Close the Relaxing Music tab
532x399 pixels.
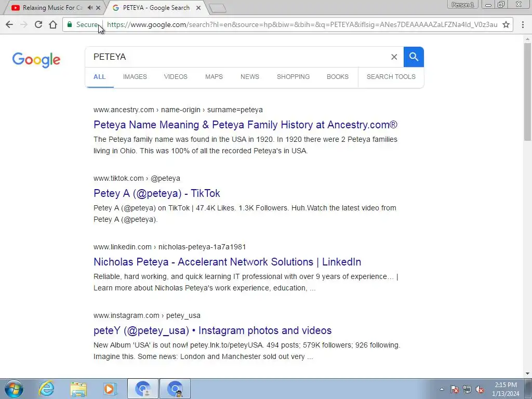[98, 7]
